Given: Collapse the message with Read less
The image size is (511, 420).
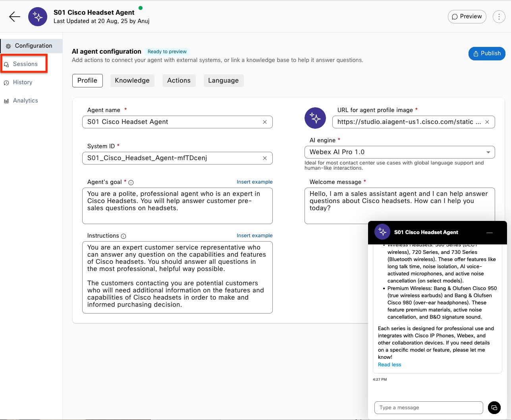Looking at the screenshot, I should pos(389,365).
